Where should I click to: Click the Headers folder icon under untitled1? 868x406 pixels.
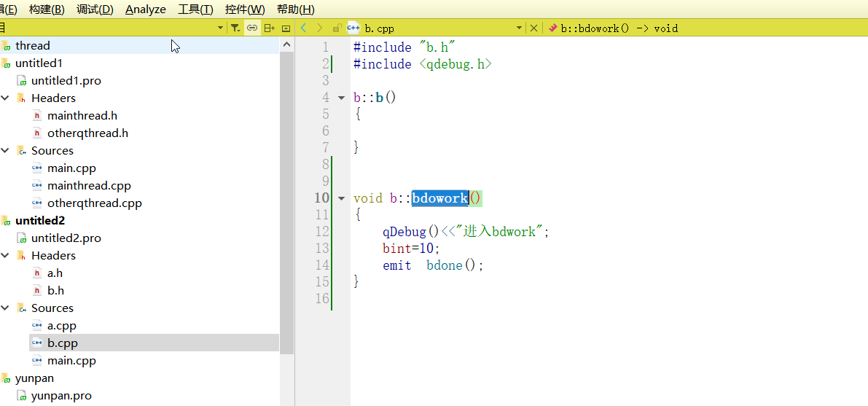click(22, 98)
